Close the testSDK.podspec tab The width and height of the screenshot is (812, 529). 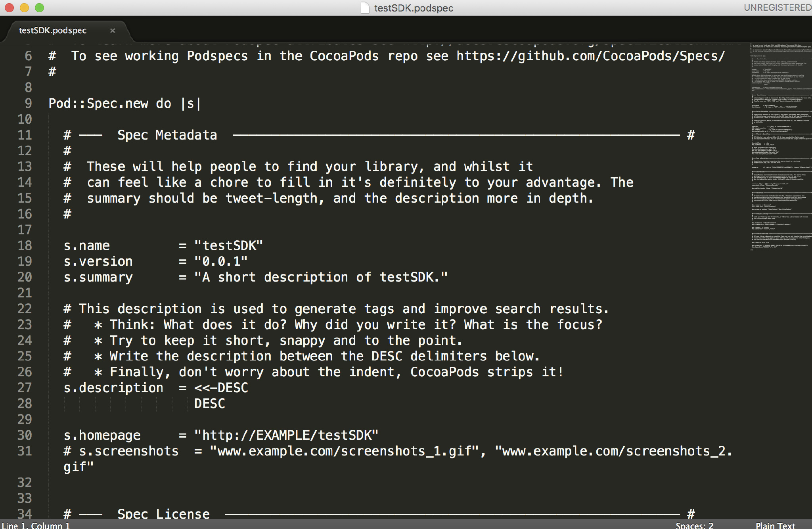(x=113, y=31)
